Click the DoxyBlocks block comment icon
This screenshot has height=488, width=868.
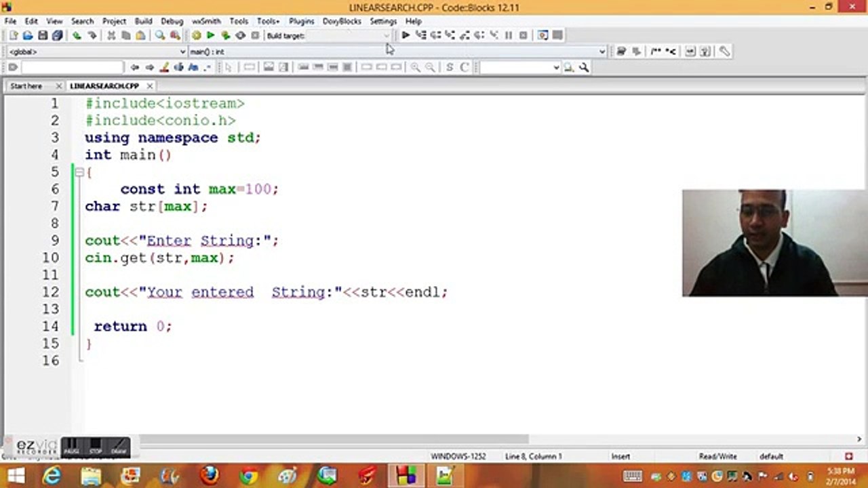(x=655, y=52)
